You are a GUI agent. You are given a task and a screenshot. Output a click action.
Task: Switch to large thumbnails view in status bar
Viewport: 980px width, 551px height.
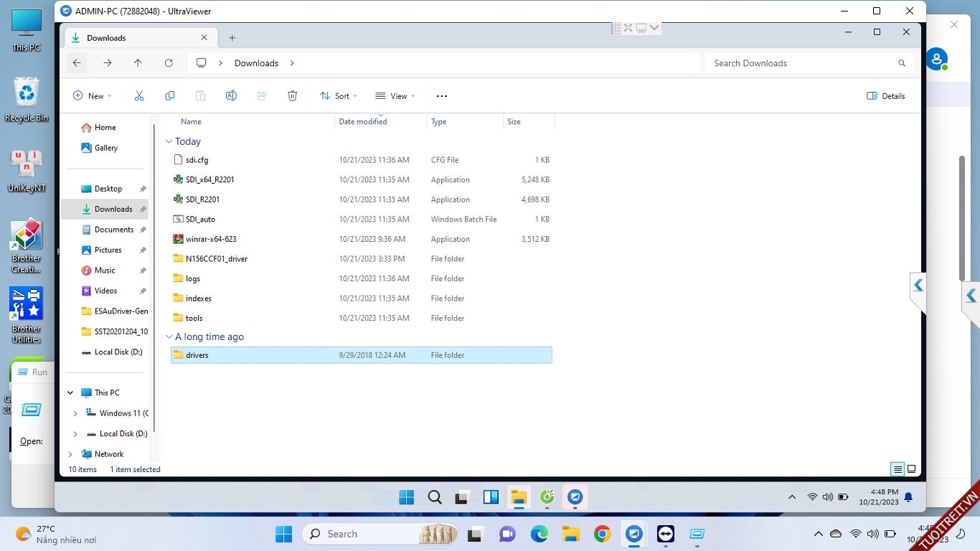pyautogui.click(x=911, y=469)
